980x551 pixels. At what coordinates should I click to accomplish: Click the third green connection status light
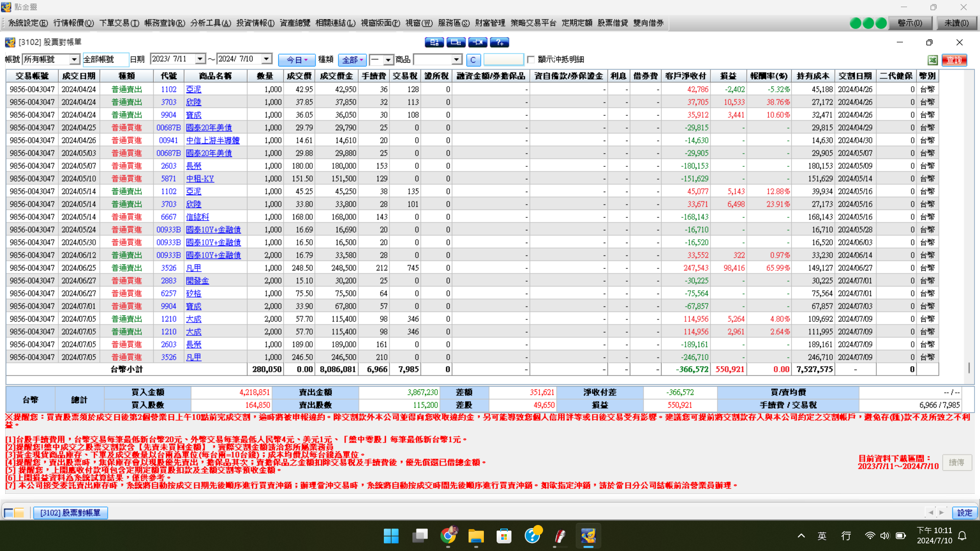pyautogui.click(x=881, y=23)
